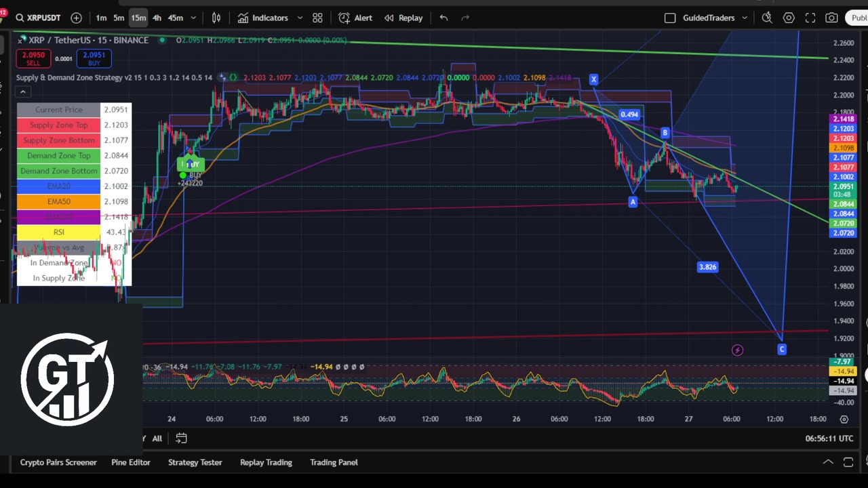The width and height of the screenshot is (868, 488).
Task: Open the GuidedTraders layout dropdown
Action: 715,18
